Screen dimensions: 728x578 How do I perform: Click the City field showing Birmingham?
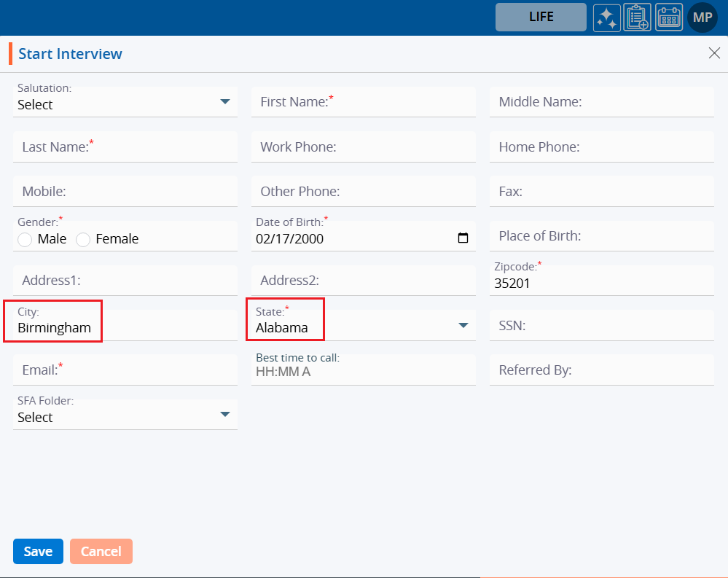125,328
